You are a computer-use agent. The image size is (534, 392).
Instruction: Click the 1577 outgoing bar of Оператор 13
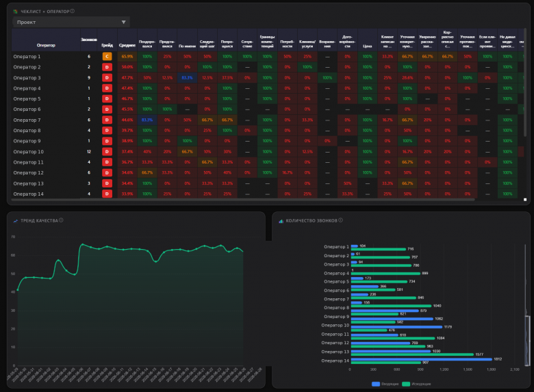(x=412, y=354)
